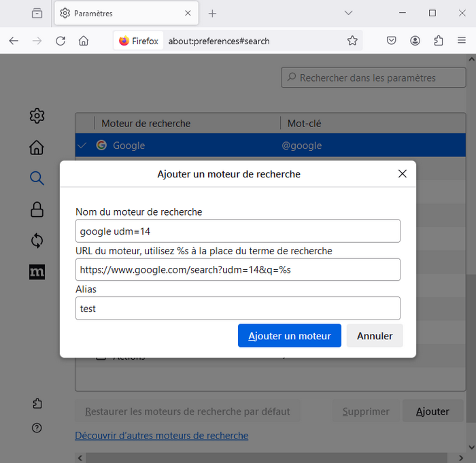Go back with the back arrow
Viewport: 476px width, 463px height.
(x=14, y=41)
